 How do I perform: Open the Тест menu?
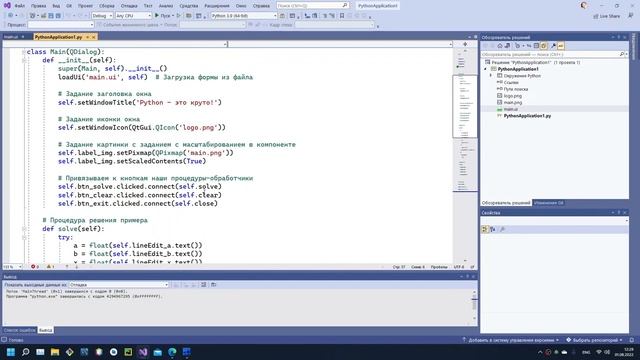(148, 6)
